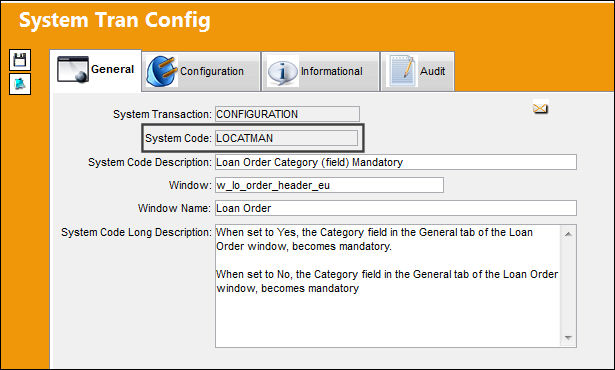Click the System Code Description label
This screenshot has width=615, height=370.
click(150, 162)
